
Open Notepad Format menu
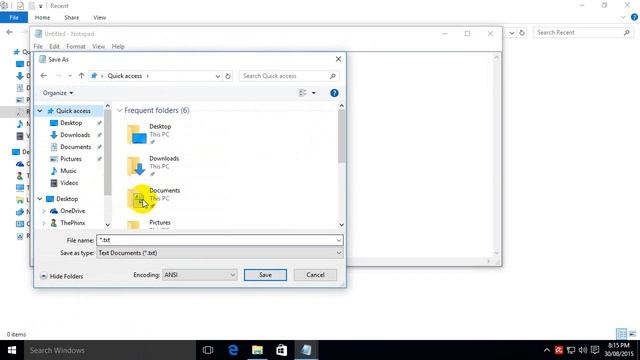pyautogui.click(x=76, y=47)
